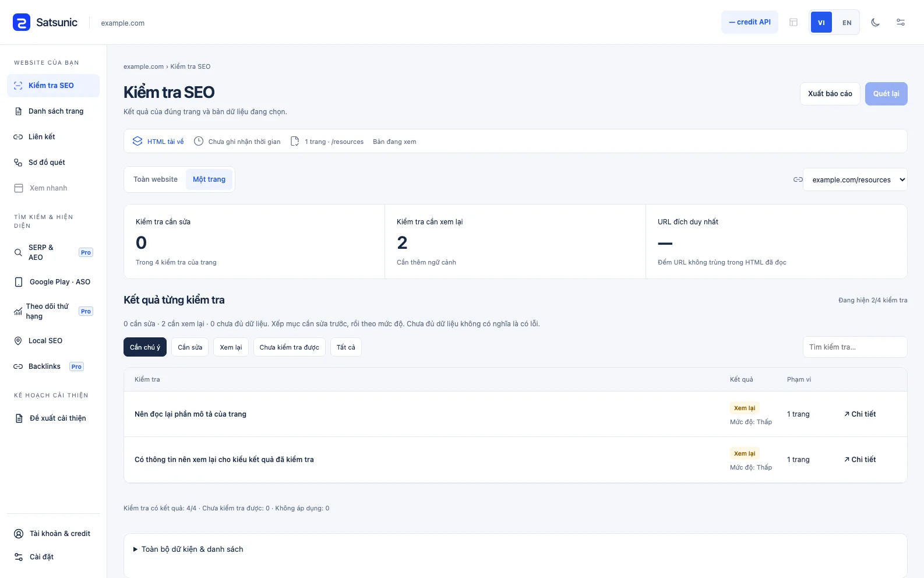Click the Quét lại button
This screenshot has width=924, height=578.
pyautogui.click(x=886, y=94)
